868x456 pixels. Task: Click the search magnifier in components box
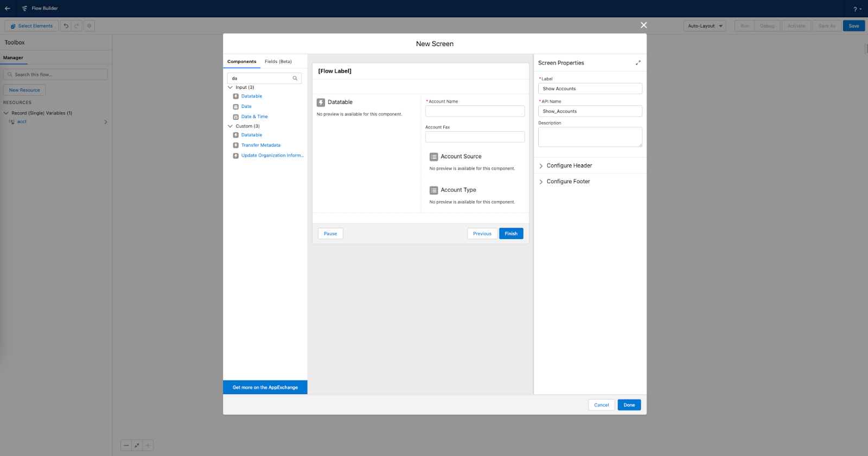(295, 79)
